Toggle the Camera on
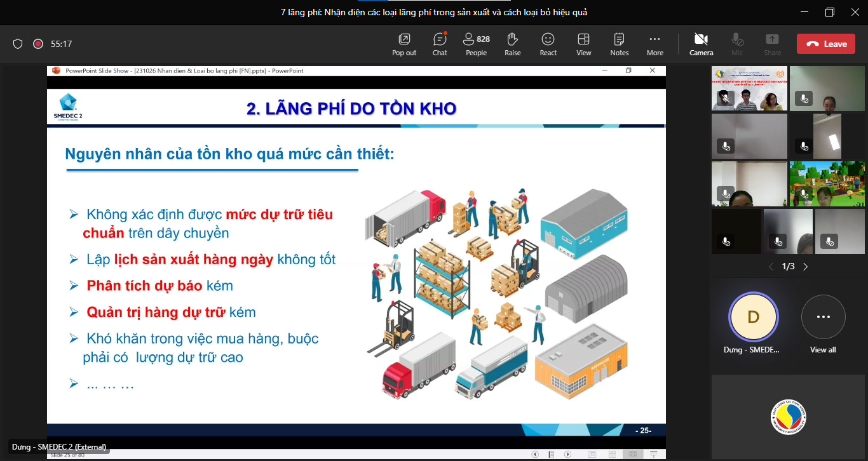This screenshot has width=868, height=461. pyautogui.click(x=701, y=44)
